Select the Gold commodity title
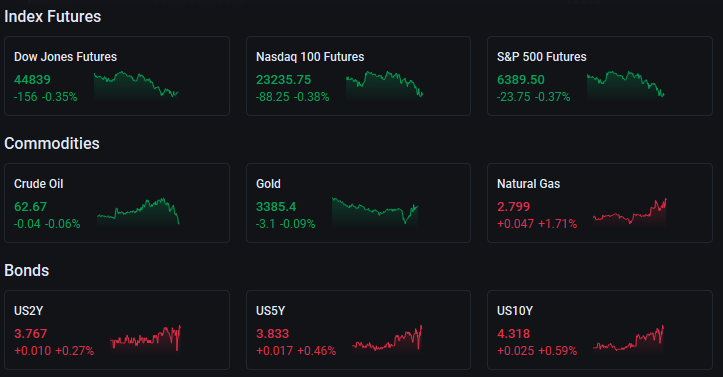 (x=268, y=184)
